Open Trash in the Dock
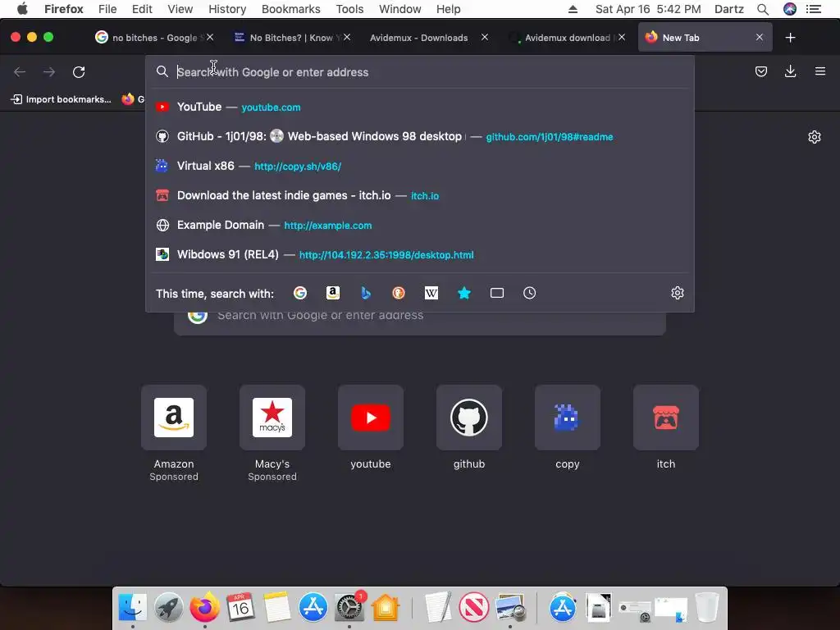This screenshot has width=840, height=630. (706, 608)
